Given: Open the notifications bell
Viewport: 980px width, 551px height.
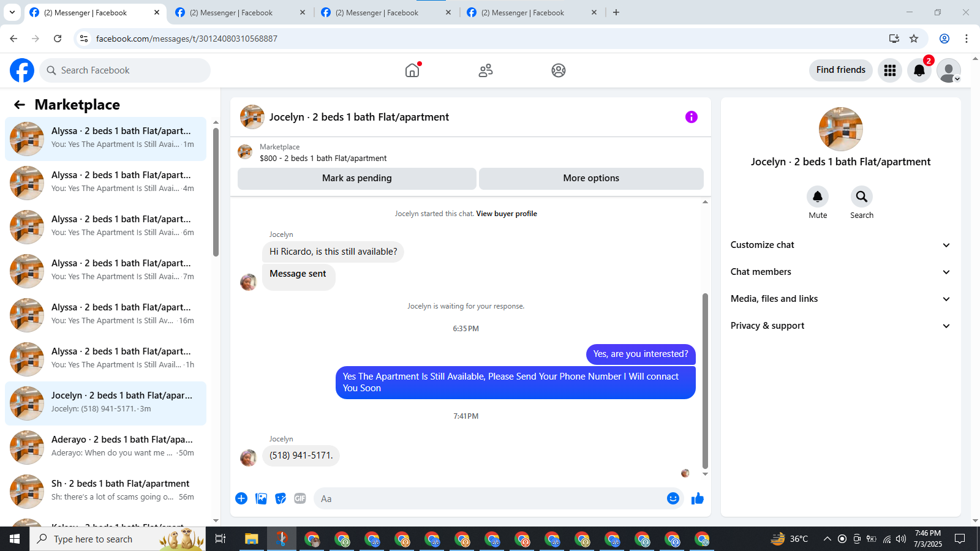Looking at the screenshot, I should click(x=919, y=70).
